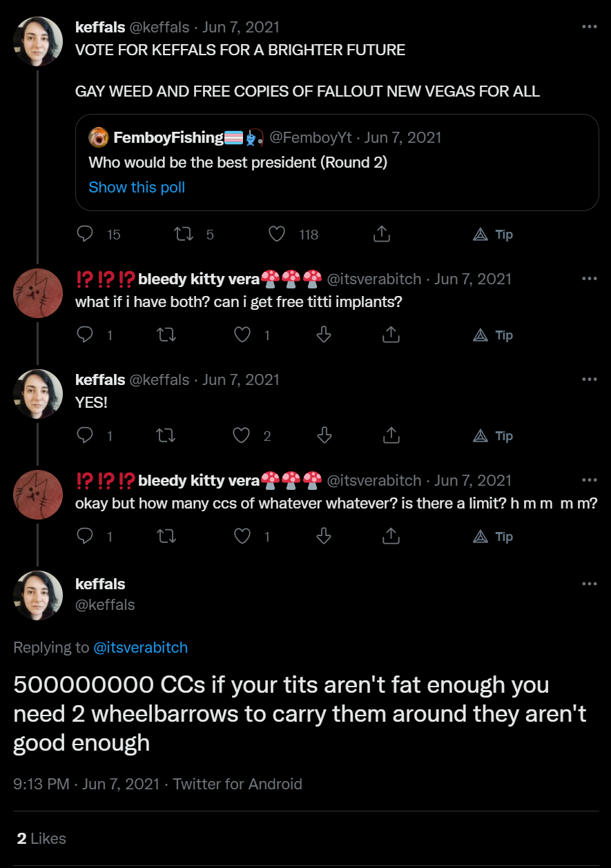Open more options on the final keffals tweet
Viewport: 611px width, 868px height.
pos(589,584)
